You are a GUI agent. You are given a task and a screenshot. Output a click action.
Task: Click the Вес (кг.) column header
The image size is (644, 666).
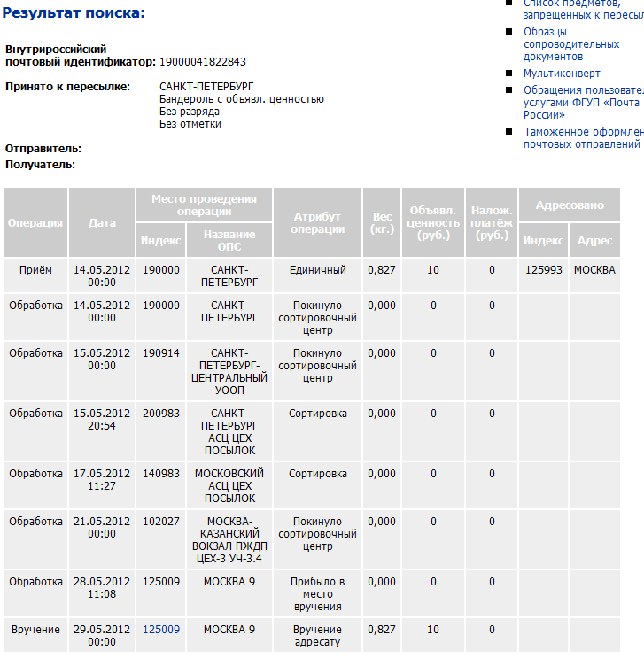pos(382,222)
